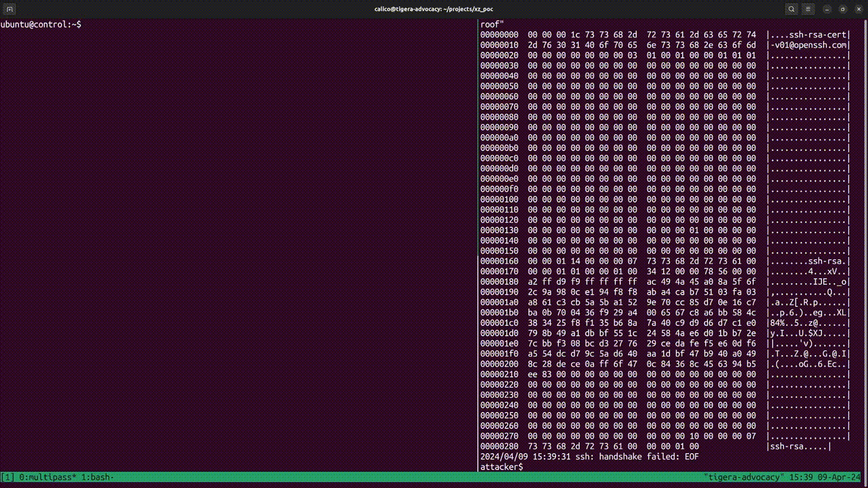Open the terminal search with the magnifier icon

point(791,9)
